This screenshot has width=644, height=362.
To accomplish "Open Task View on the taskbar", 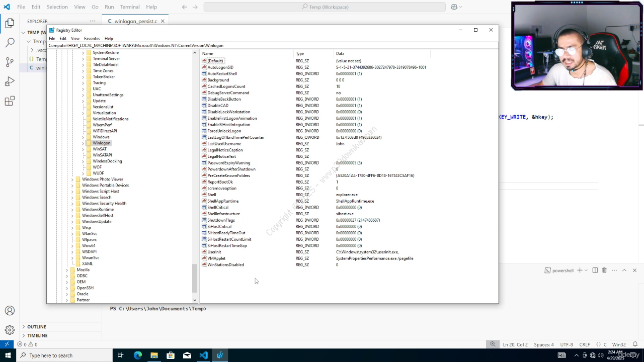I will click(x=121, y=355).
